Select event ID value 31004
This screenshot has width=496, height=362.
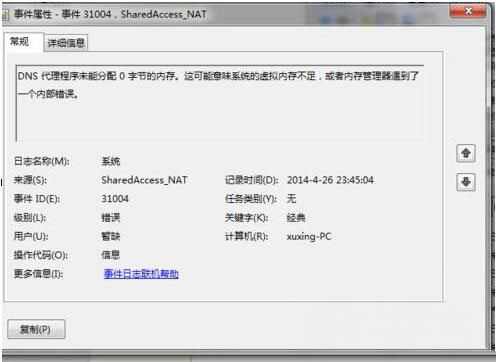click(115, 199)
